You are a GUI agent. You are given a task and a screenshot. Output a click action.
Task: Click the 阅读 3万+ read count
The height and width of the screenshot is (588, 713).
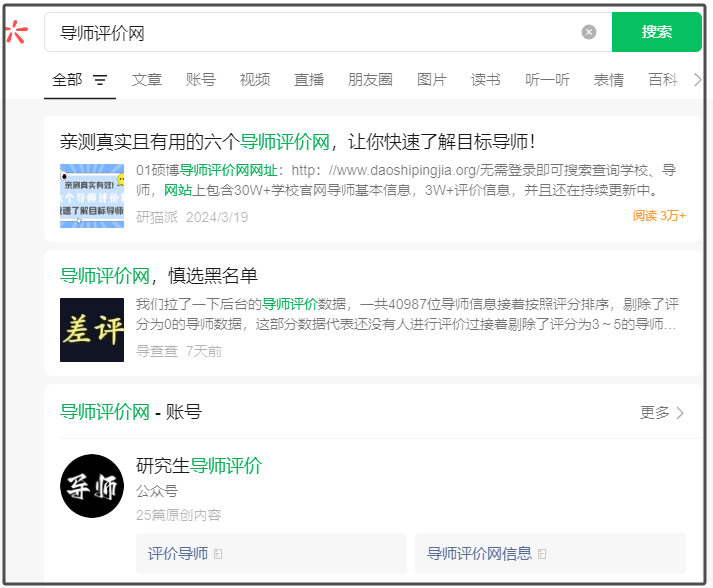point(659,216)
